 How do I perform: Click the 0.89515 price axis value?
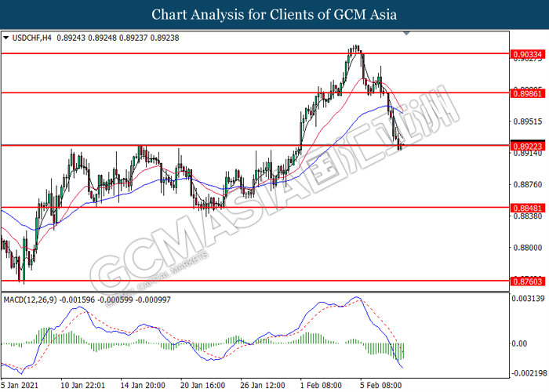pos(527,122)
